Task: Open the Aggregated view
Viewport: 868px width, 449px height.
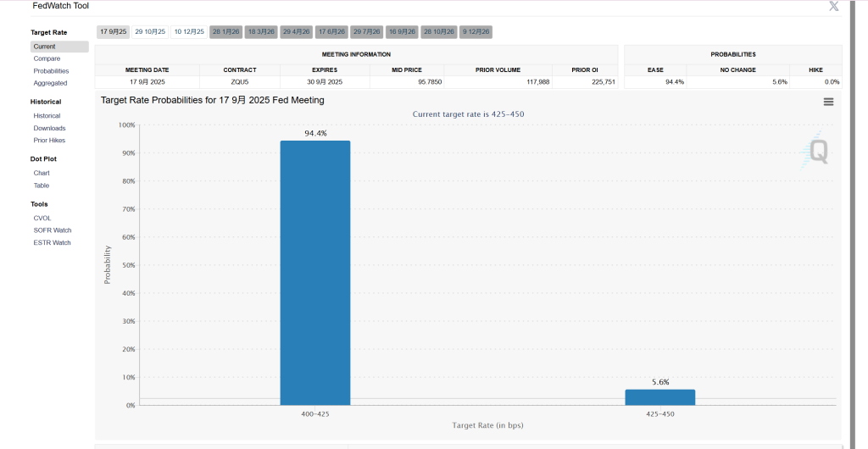Action: point(50,83)
